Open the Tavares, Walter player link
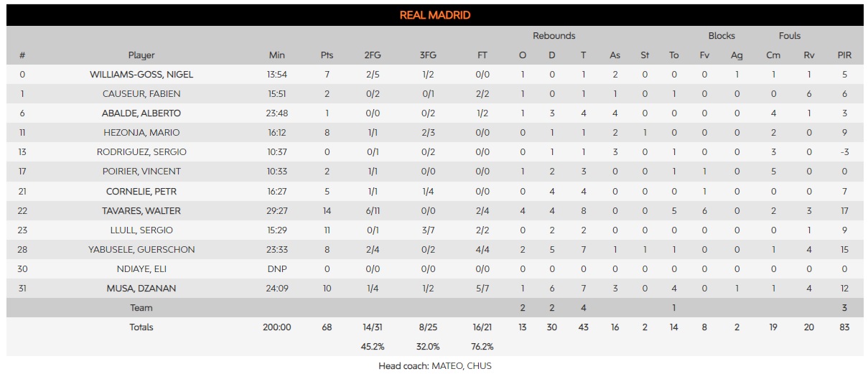Viewport: 868px width, 374px height. (141, 211)
